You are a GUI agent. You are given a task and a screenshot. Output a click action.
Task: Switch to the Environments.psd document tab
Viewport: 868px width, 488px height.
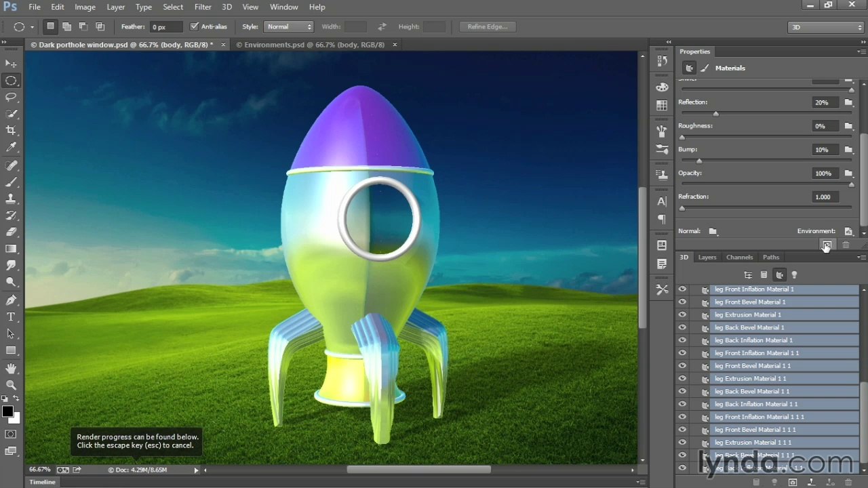[312, 45]
